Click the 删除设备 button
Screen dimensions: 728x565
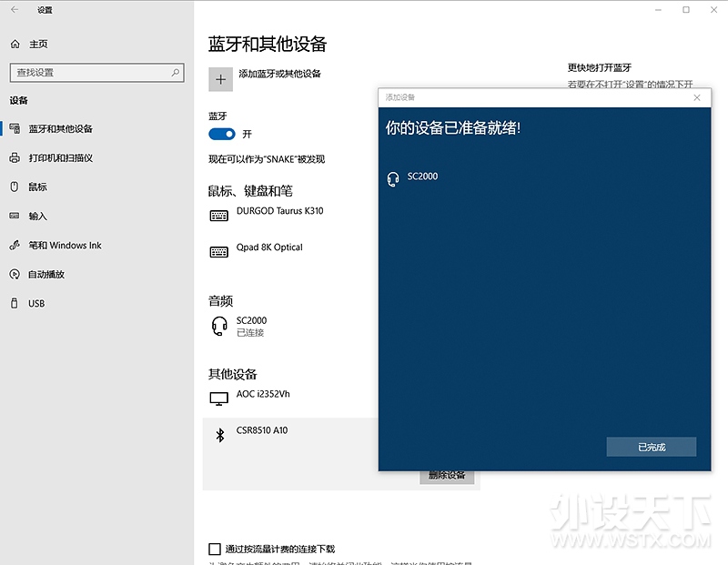[447, 477]
